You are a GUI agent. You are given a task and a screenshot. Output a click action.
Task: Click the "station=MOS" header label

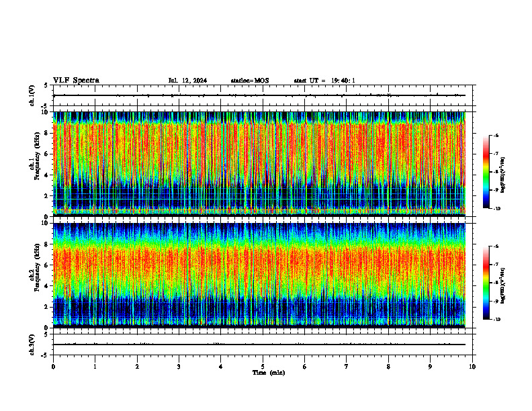(250, 81)
